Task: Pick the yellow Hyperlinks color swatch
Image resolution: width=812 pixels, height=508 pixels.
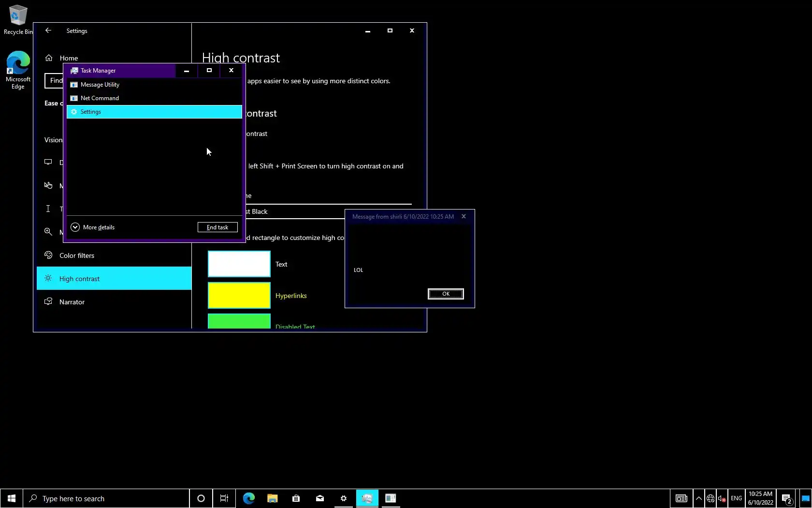Action: [239, 295]
